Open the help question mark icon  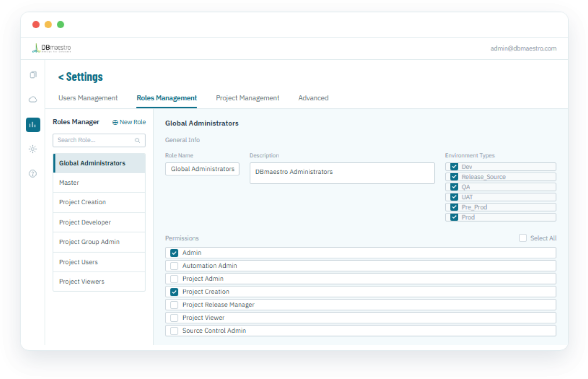(x=33, y=174)
